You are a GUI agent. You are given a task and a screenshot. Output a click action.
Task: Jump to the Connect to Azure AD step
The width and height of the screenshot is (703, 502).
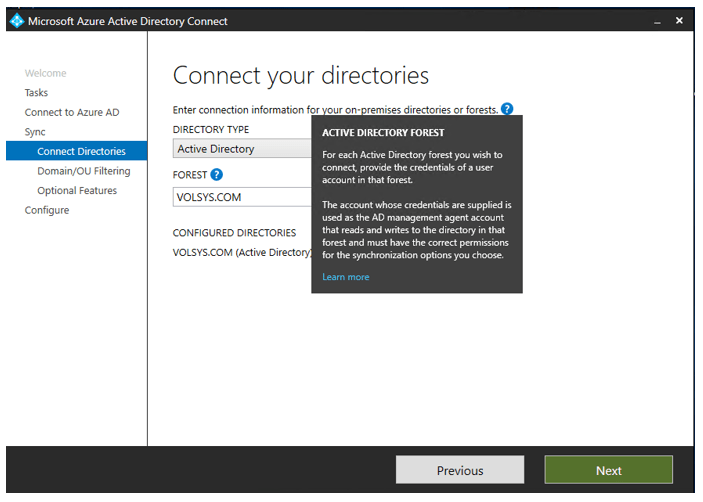click(x=71, y=112)
